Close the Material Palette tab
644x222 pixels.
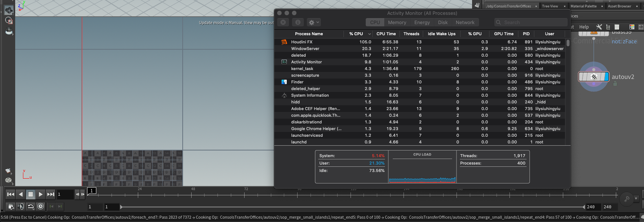pyautogui.click(x=602, y=6)
